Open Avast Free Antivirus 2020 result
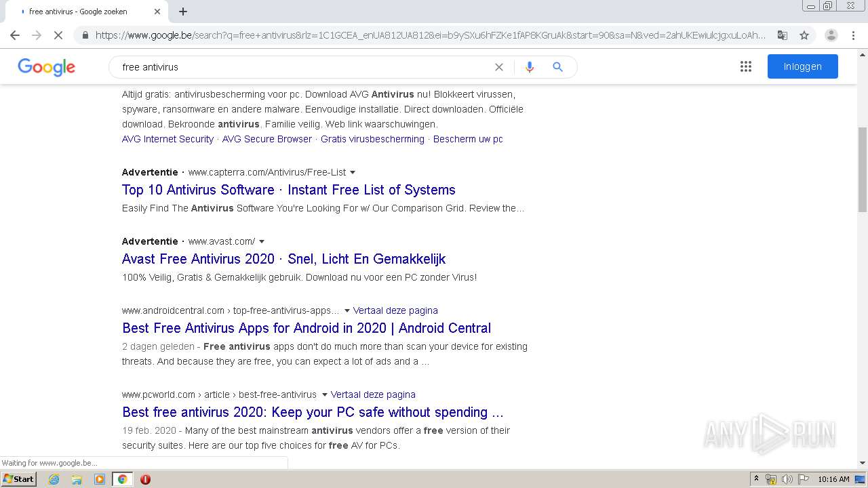868x488 pixels. 283,259
